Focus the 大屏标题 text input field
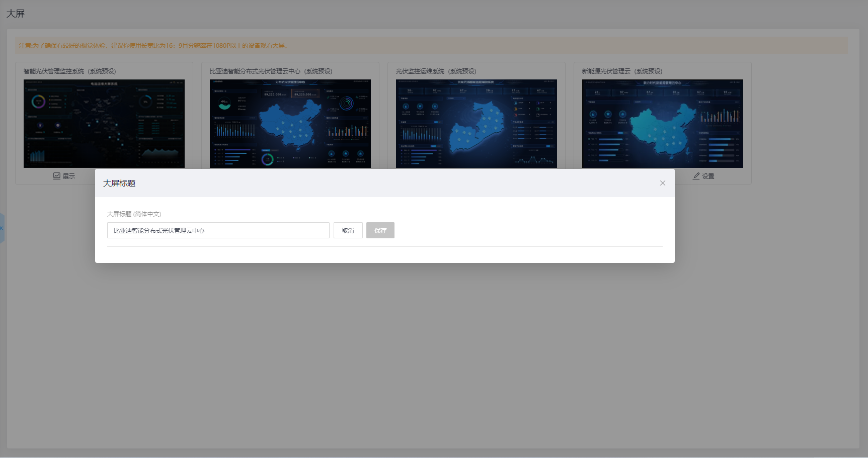The height and width of the screenshot is (458, 868). tap(218, 230)
